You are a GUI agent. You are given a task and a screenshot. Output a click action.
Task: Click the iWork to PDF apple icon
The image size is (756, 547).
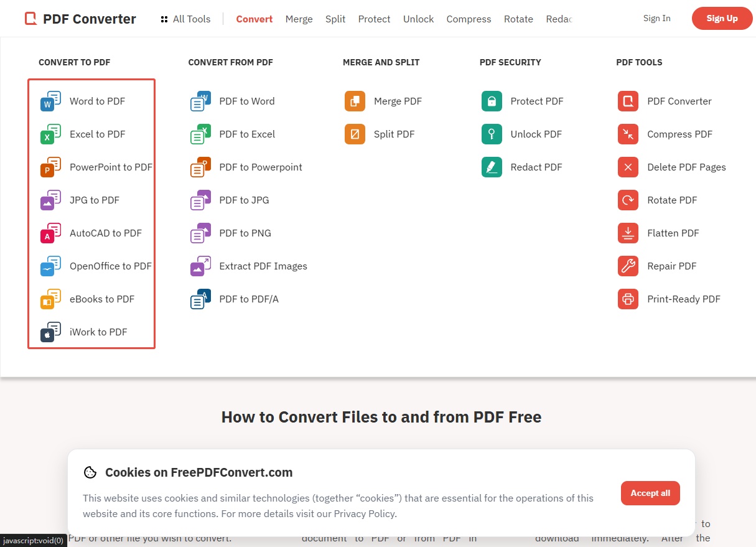(x=51, y=332)
